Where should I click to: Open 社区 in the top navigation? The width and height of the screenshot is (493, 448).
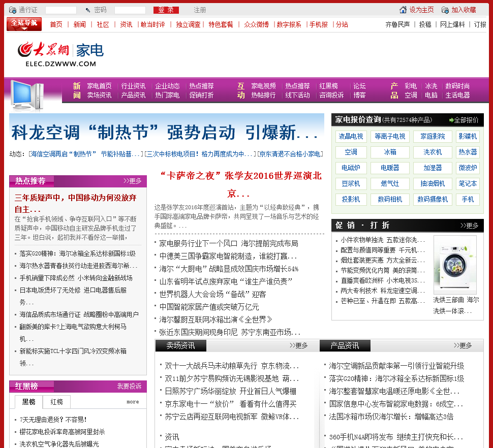(103, 24)
